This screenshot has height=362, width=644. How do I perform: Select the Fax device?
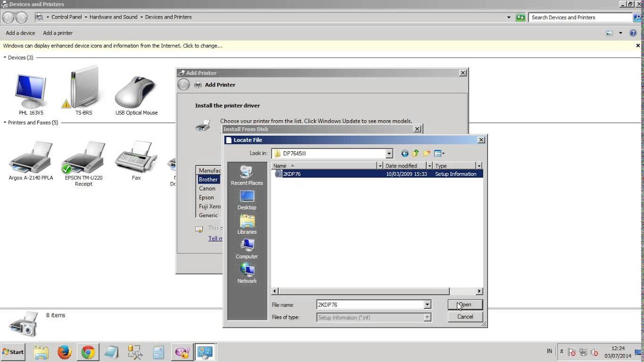click(136, 161)
